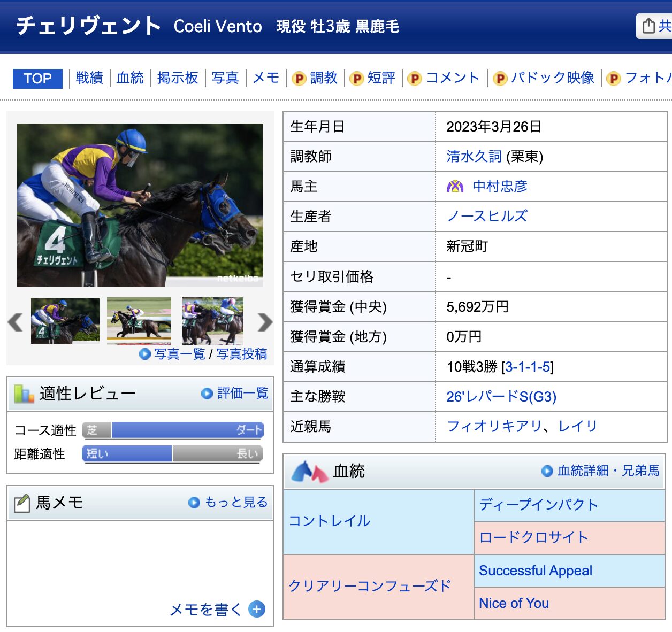This screenshot has width=672, height=632.
Task: Open the 写真投稿 link
Action: tap(242, 354)
